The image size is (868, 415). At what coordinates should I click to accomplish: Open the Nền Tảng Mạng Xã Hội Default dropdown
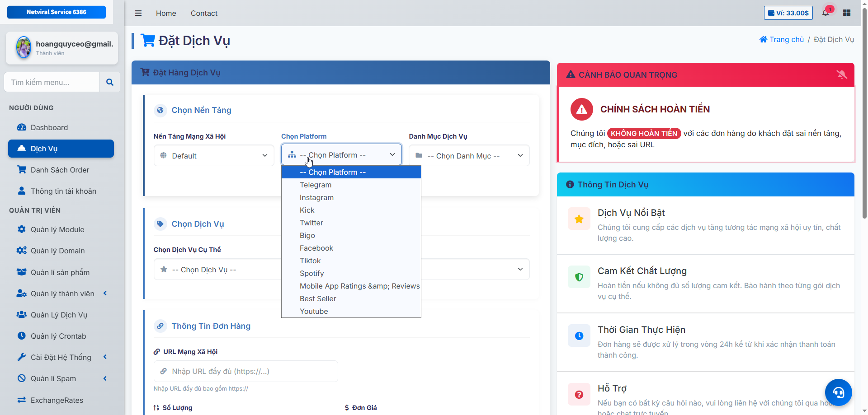[214, 156]
